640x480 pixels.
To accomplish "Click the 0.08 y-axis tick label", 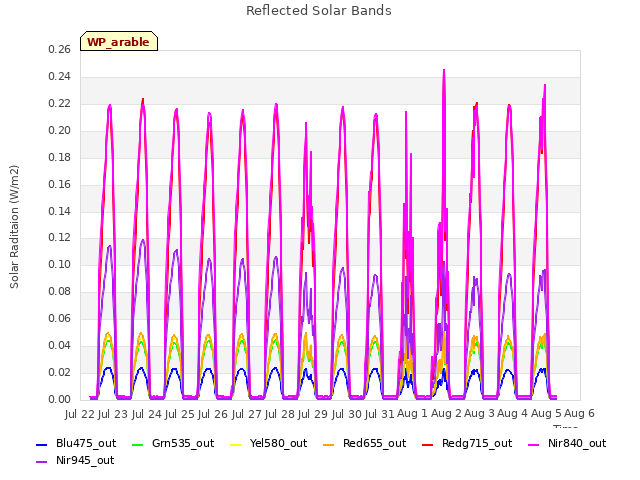I will point(60,291).
